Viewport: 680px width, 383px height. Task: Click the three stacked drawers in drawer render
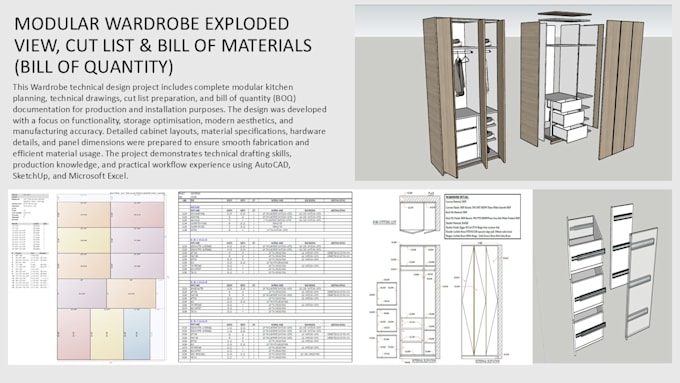point(586,283)
